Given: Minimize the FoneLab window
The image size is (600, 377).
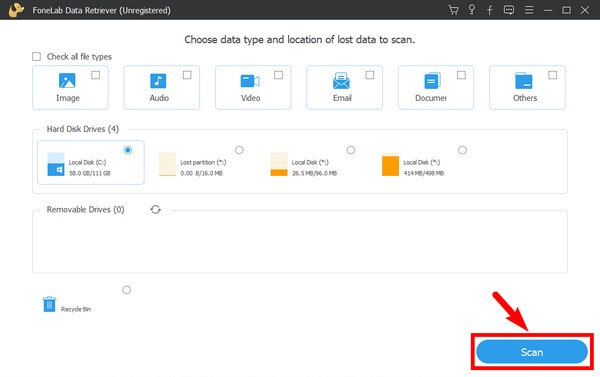Looking at the screenshot, I should click(548, 10).
